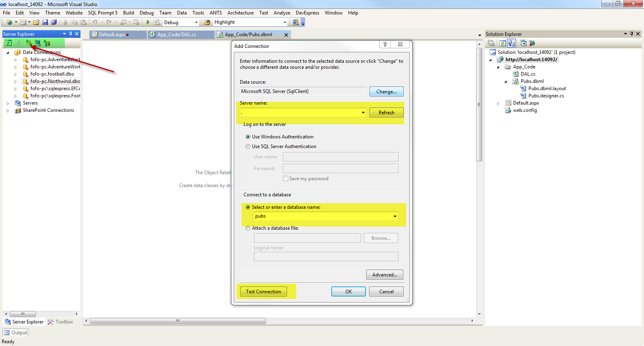Viewport: 644px width, 346px height.
Task: Select the 'Select or enter a database name' option
Action: tap(248, 207)
